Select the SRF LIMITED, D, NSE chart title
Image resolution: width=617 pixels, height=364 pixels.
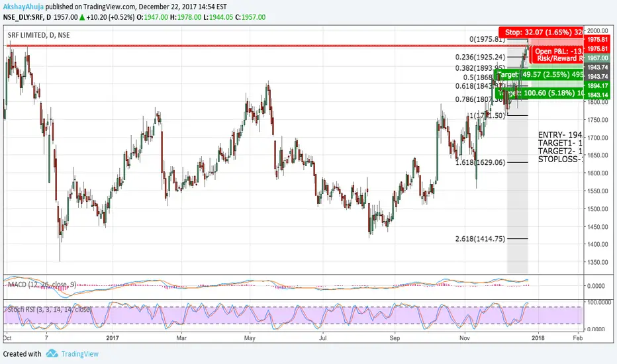pos(38,35)
